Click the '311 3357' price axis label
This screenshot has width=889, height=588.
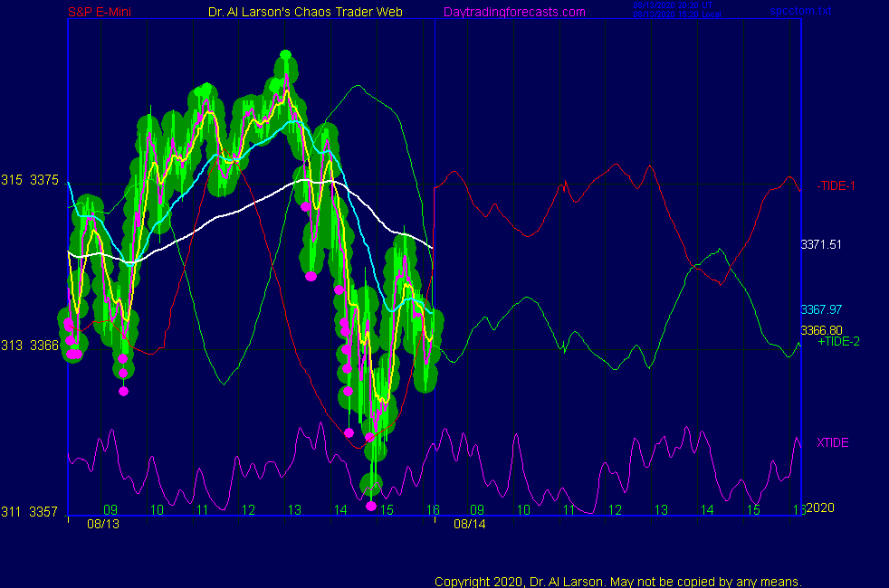pos(30,512)
